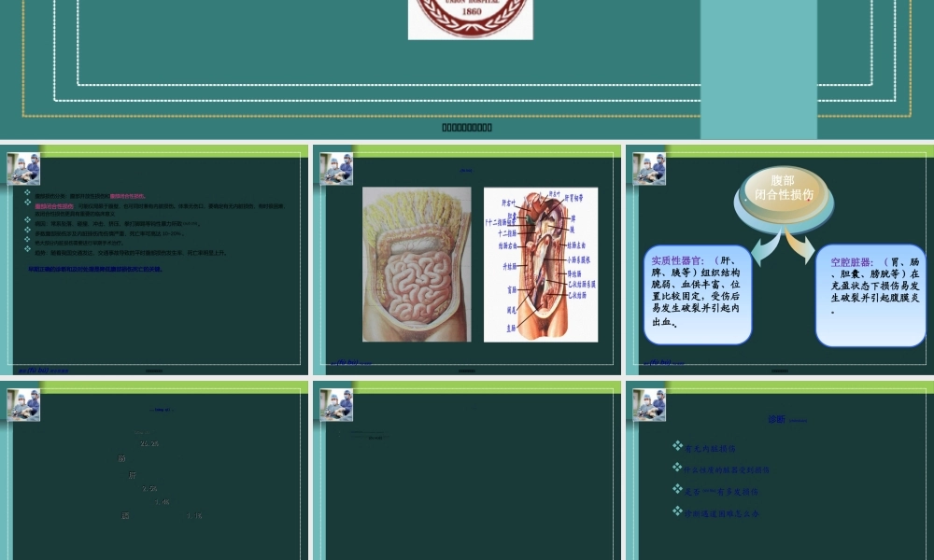Click the pink highlighted text on the first slide

coord(129,197)
